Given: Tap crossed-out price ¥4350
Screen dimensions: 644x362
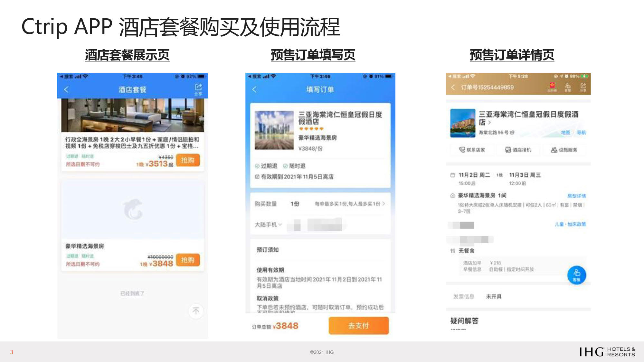Looking at the screenshot, I should pos(166,157).
